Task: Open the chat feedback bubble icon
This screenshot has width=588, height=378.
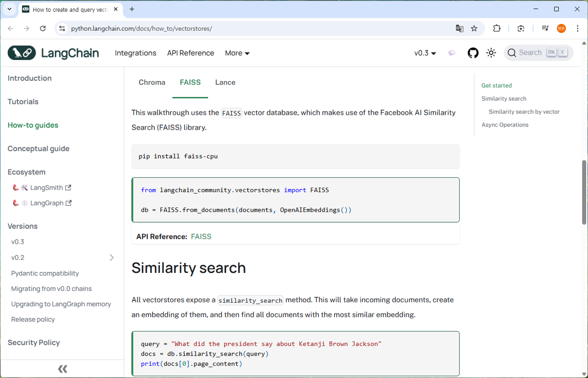Action: click(x=452, y=53)
